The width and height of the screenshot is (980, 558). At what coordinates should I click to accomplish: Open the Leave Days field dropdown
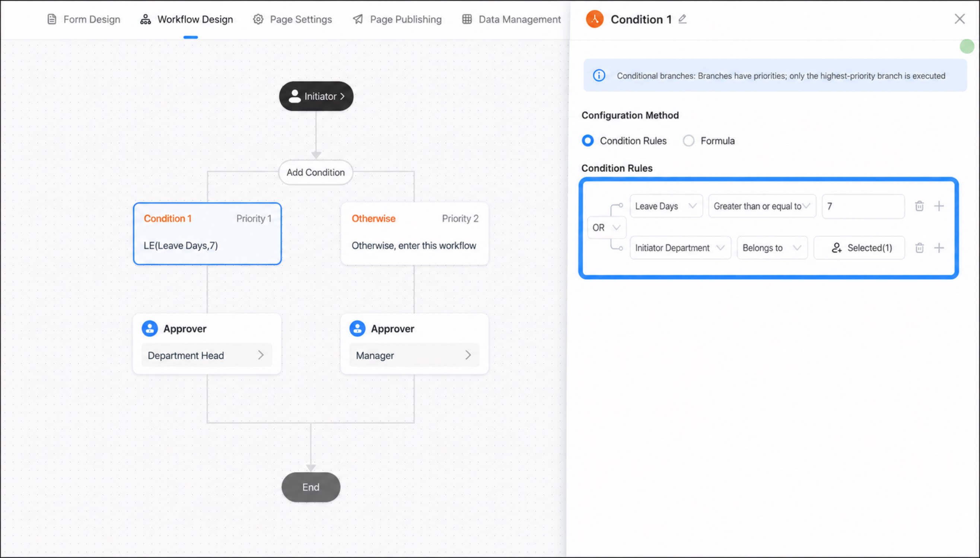point(666,206)
